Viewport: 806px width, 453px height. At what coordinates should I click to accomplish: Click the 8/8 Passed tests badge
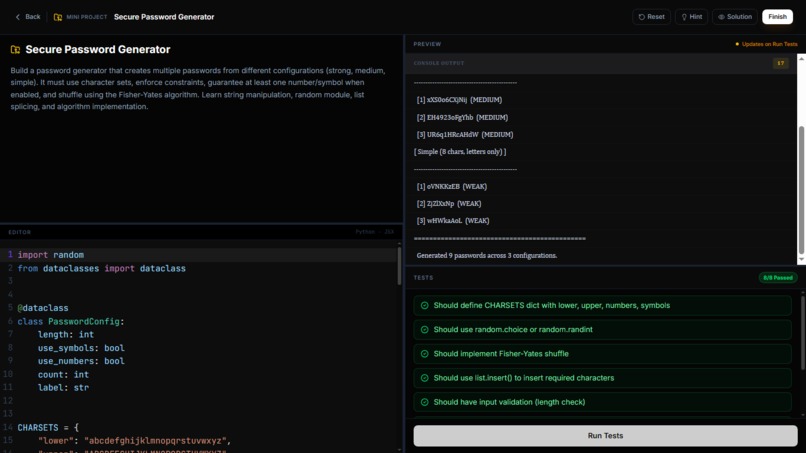click(778, 278)
